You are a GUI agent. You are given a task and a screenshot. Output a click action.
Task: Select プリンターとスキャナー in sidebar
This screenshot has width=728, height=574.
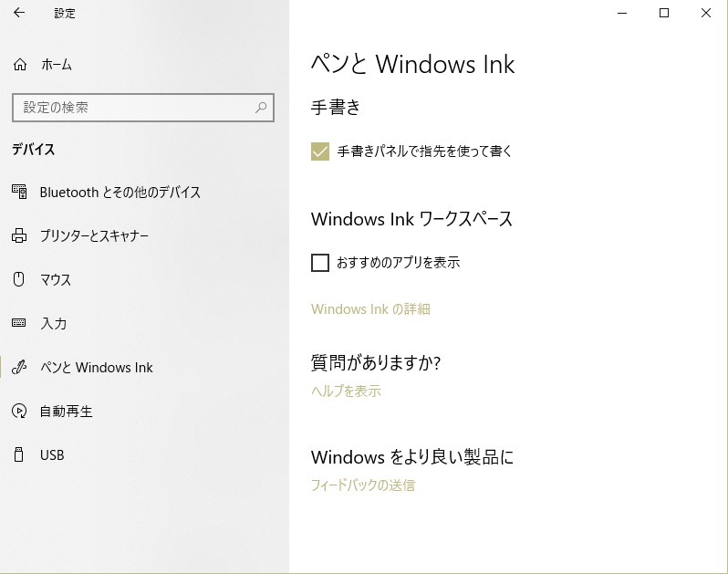(94, 236)
